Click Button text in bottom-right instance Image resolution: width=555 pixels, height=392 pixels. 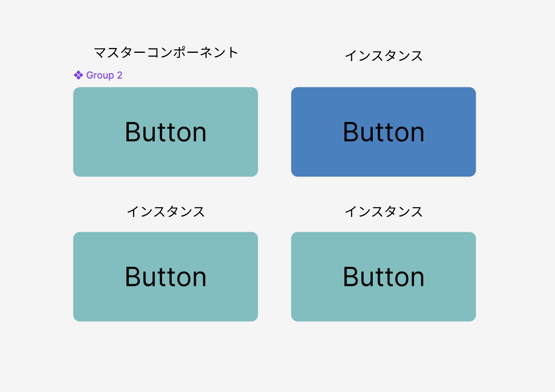[383, 277]
